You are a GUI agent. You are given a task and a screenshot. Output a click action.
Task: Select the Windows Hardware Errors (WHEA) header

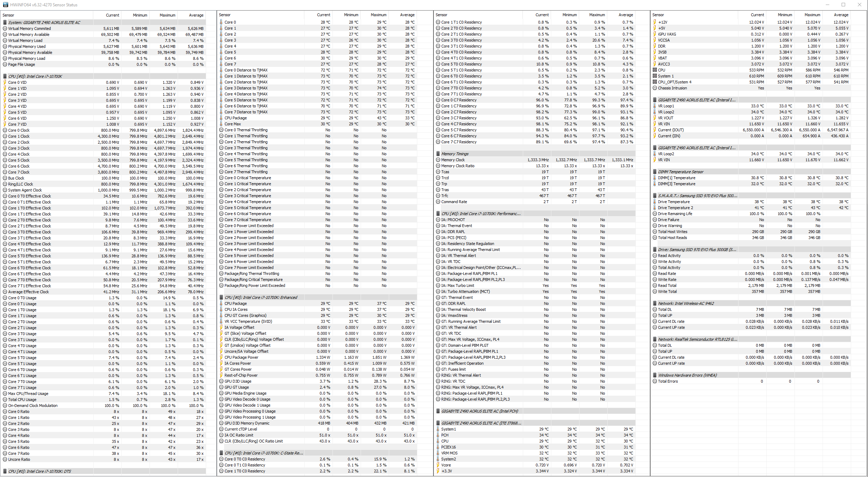687,375
